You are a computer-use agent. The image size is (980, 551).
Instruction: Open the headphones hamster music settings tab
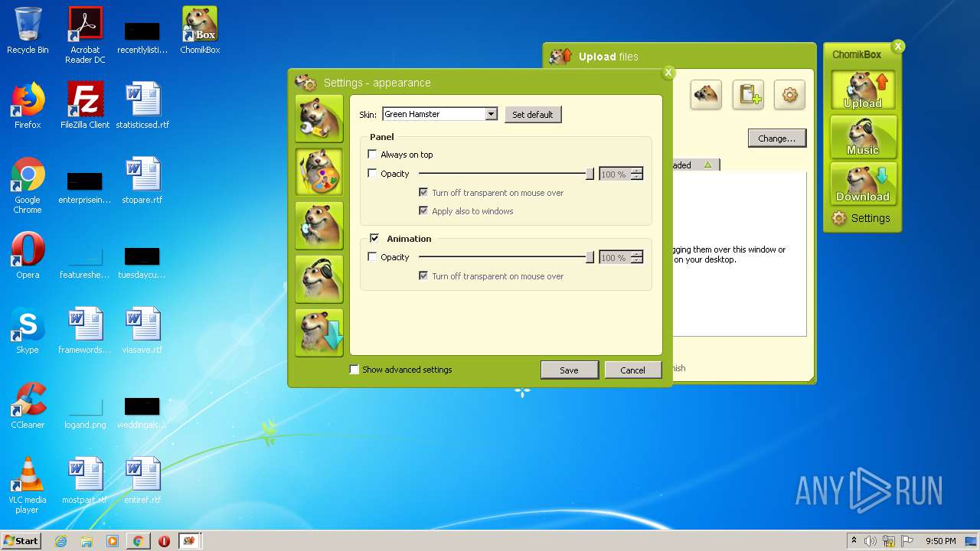click(x=319, y=279)
